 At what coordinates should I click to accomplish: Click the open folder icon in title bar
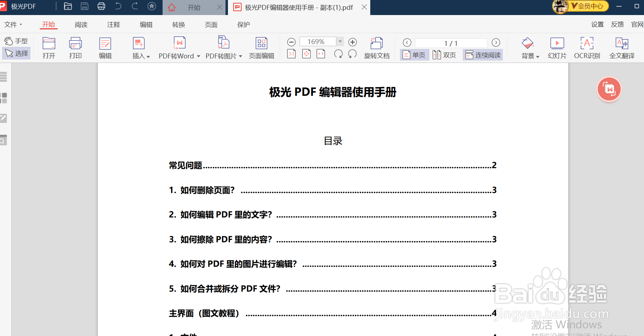68,6
